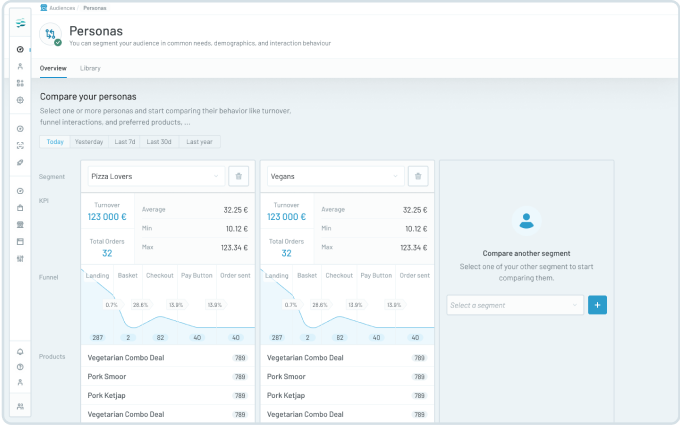Viewport: 680px width, 425px height.
Task: Delete the Vegans segment
Action: point(418,176)
